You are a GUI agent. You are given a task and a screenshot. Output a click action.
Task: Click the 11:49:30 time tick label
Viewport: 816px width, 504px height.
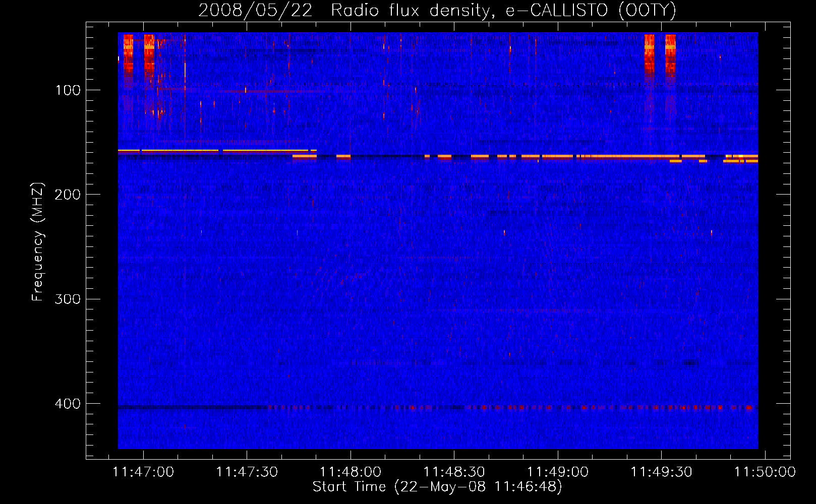(x=661, y=472)
